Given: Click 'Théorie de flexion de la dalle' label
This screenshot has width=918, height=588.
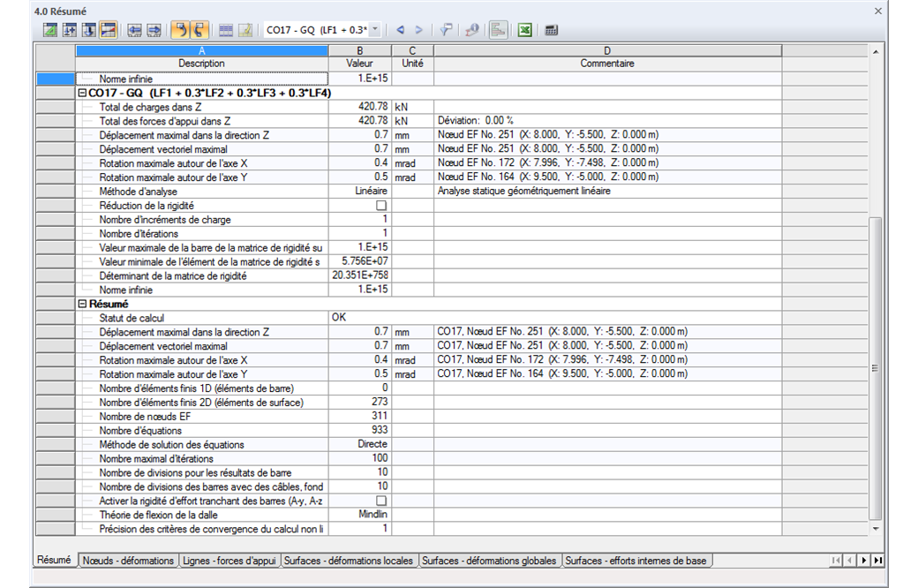Looking at the screenshot, I should pos(159,515).
